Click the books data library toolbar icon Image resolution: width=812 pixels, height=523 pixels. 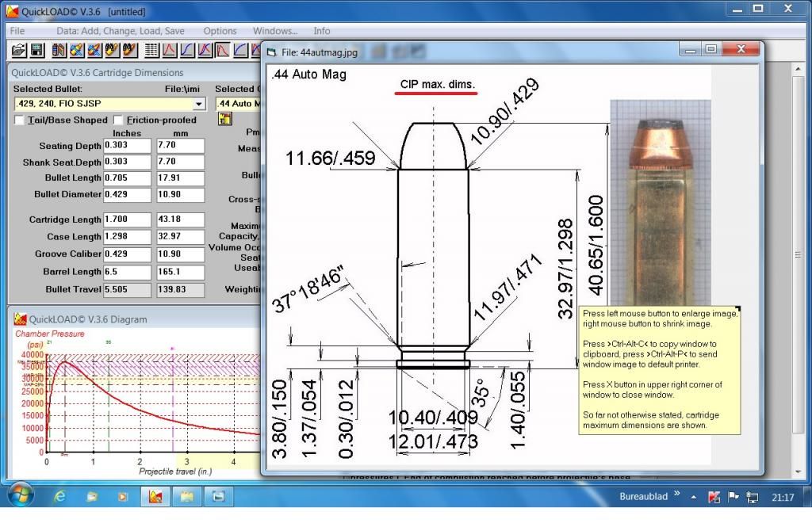pos(59,51)
